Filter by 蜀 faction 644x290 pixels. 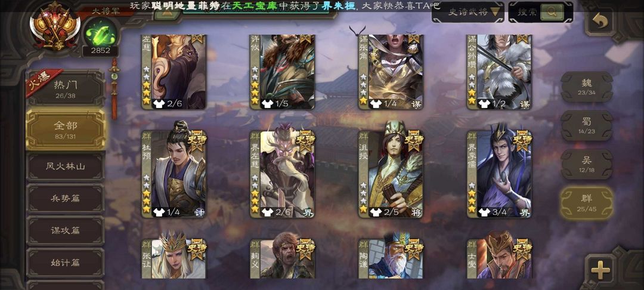coord(587,125)
